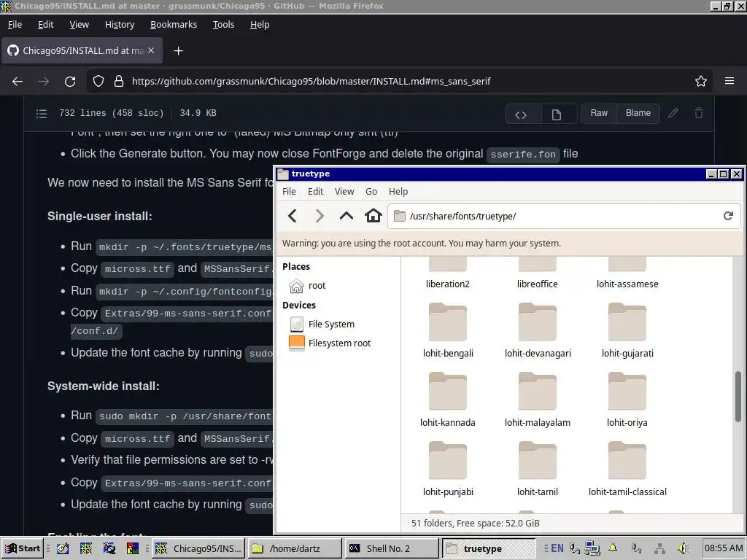Click the Firefox forward arrow
Screen dimensions: 747x560
point(44,82)
